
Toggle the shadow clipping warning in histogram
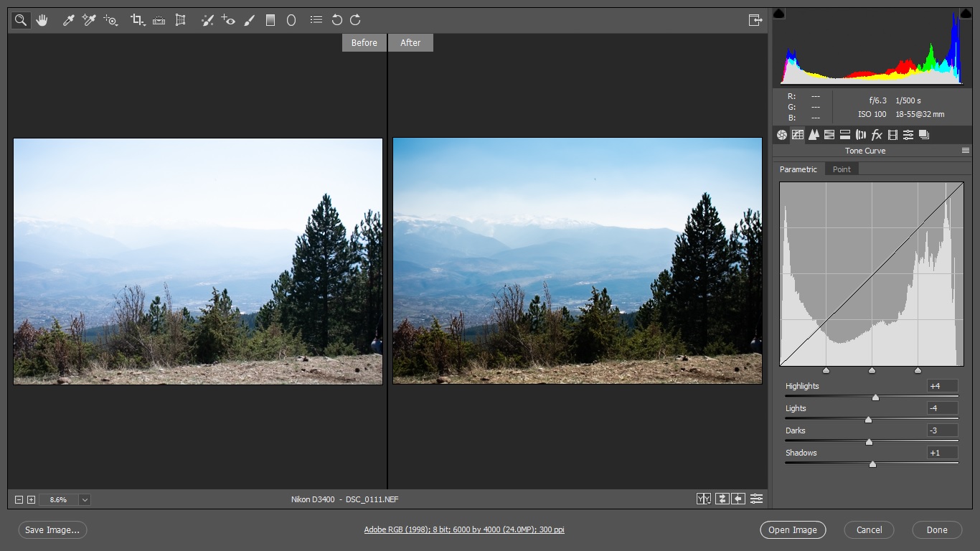779,14
